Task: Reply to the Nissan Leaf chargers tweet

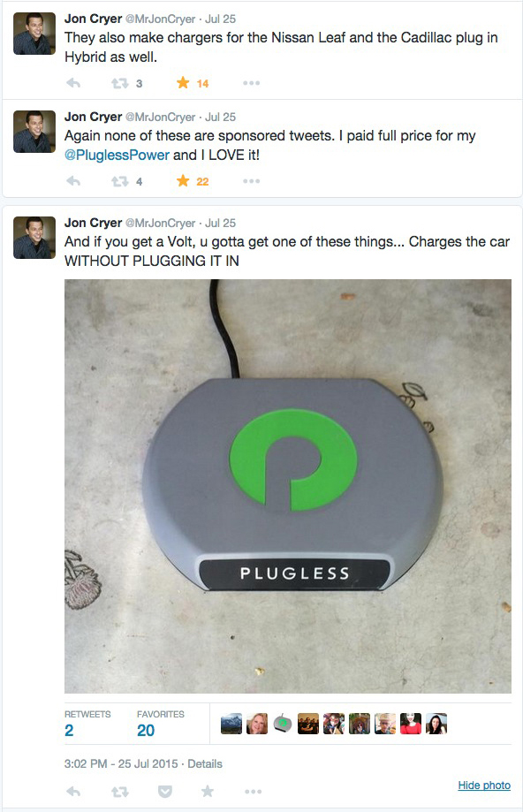Action: (73, 83)
